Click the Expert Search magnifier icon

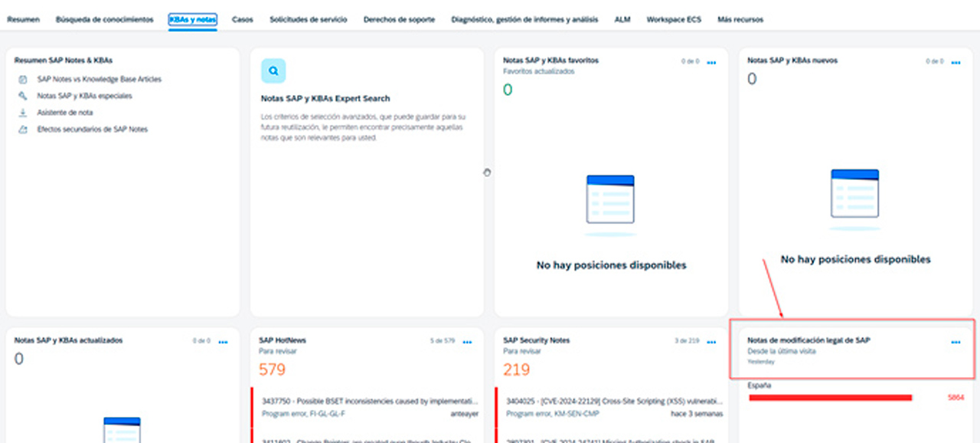[273, 71]
